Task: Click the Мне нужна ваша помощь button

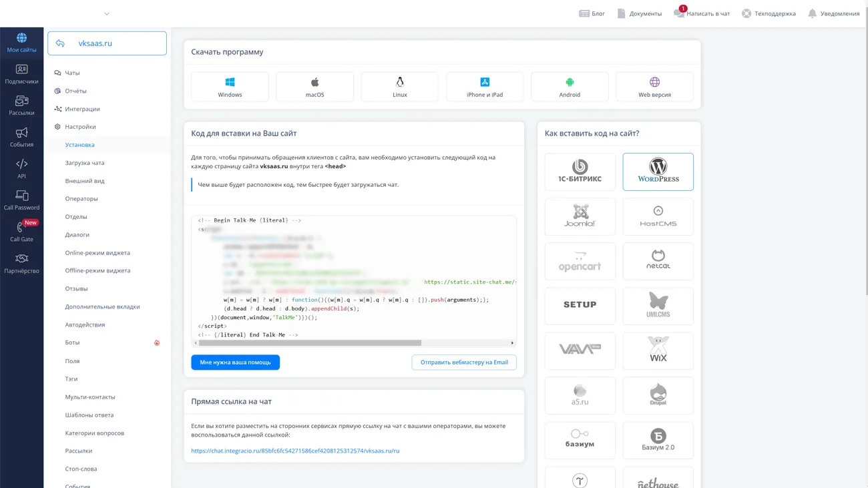Action: pyautogui.click(x=235, y=362)
